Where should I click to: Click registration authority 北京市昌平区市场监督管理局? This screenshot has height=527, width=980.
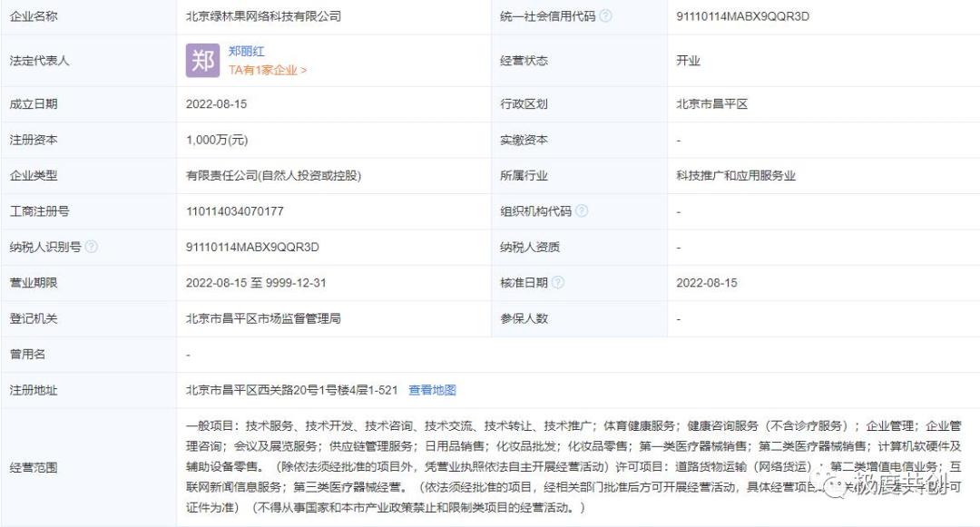tap(267, 317)
